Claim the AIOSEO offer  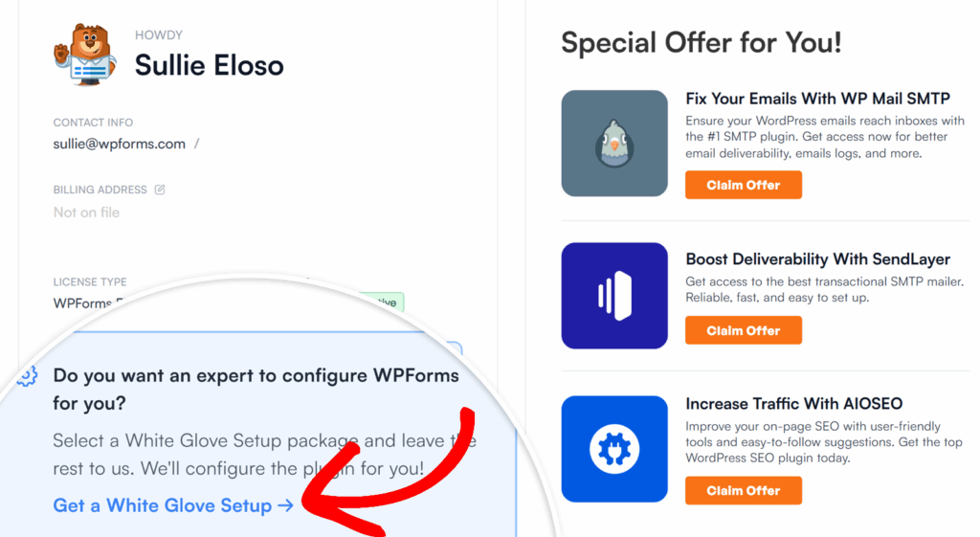(x=743, y=491)
